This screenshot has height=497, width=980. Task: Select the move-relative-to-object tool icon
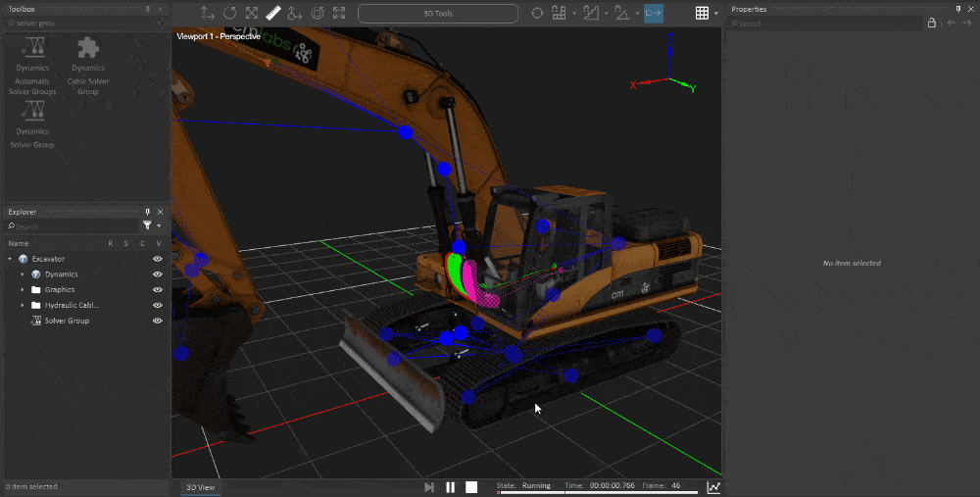pos(295,13)
